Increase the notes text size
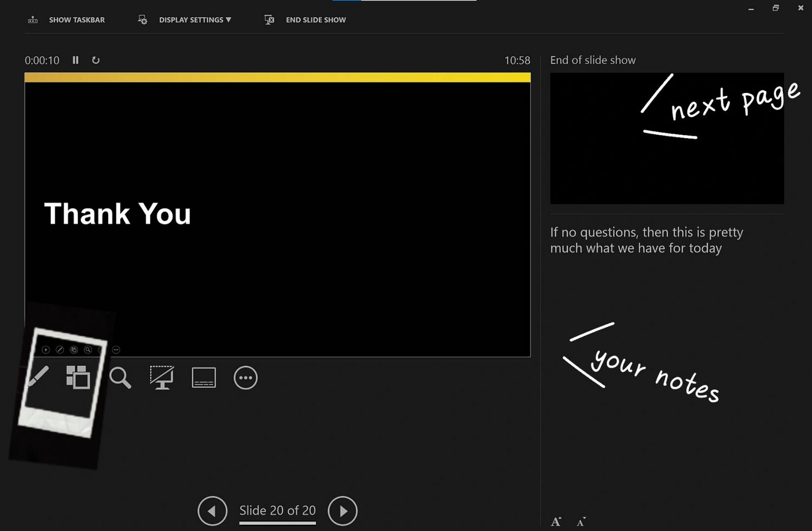This screenshot has height=531, width=812. click(556, 521)
